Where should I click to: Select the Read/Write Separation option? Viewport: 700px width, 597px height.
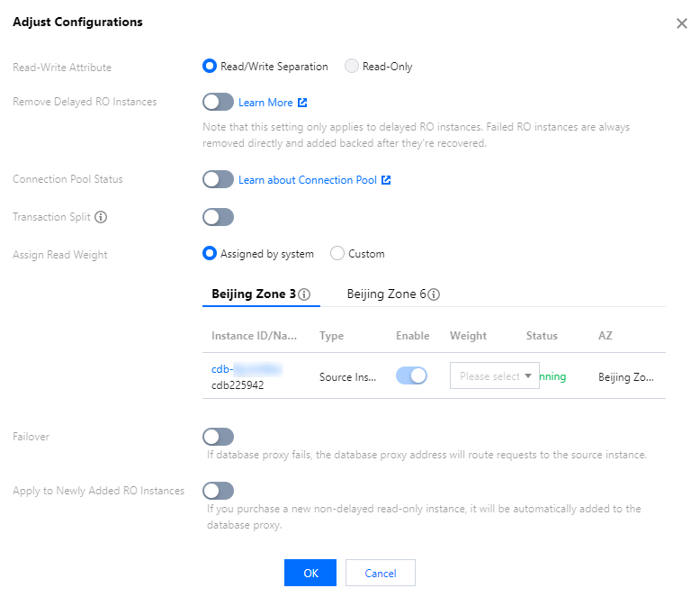210,66
